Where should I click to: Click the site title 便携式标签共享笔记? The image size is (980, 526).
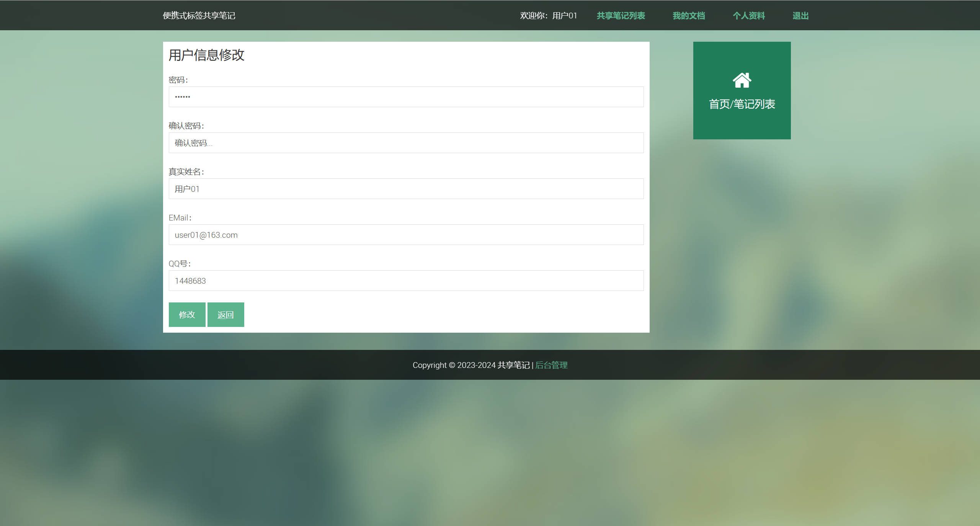coord(199,16)
